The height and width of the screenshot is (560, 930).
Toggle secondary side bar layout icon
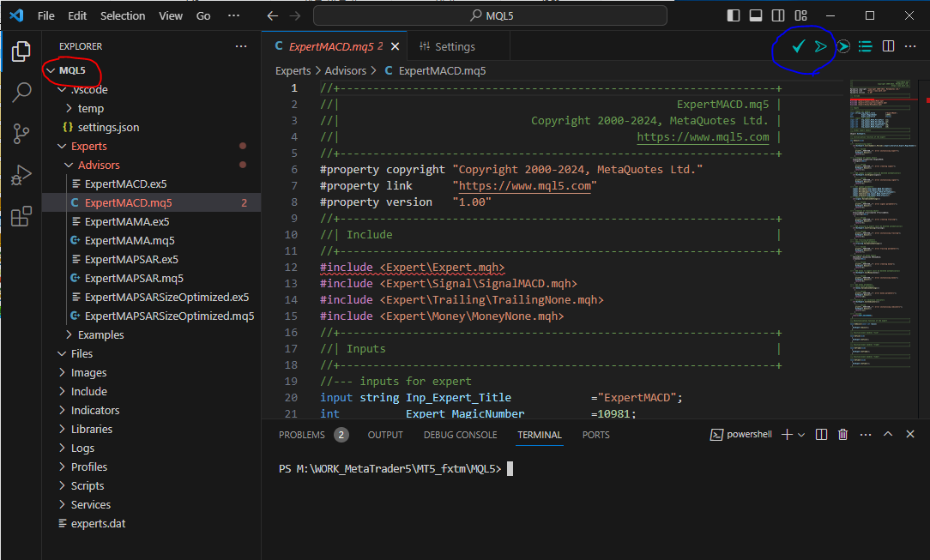pos(778,16)
